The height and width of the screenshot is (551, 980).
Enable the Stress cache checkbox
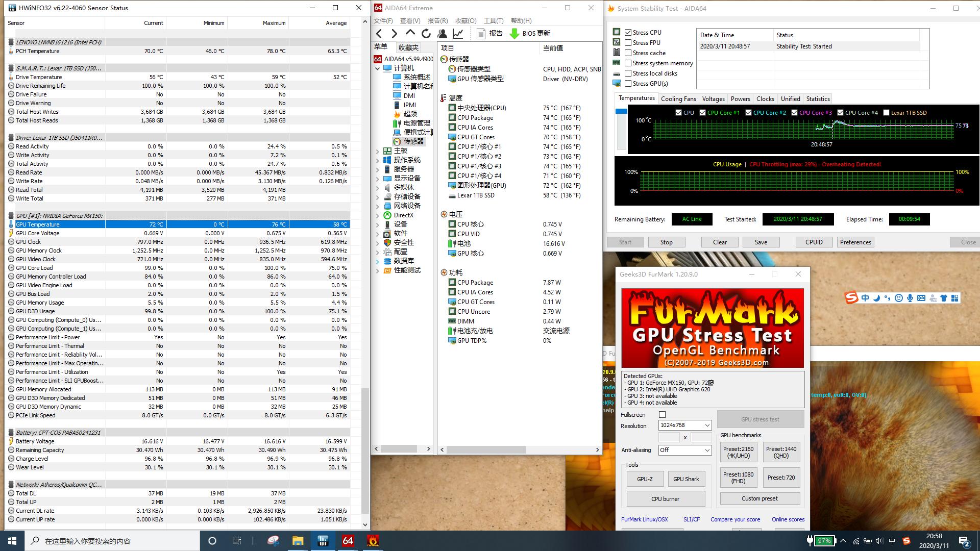628,53
